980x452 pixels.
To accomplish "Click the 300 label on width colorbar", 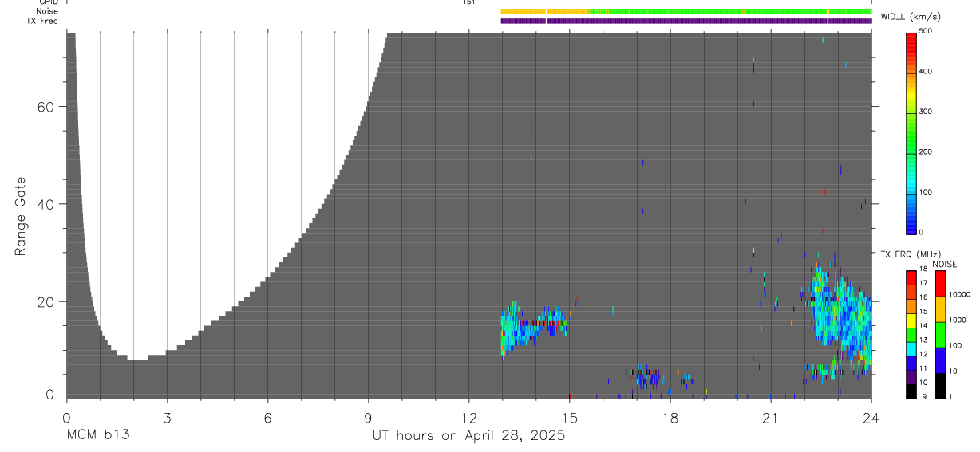I will point(927,112).
